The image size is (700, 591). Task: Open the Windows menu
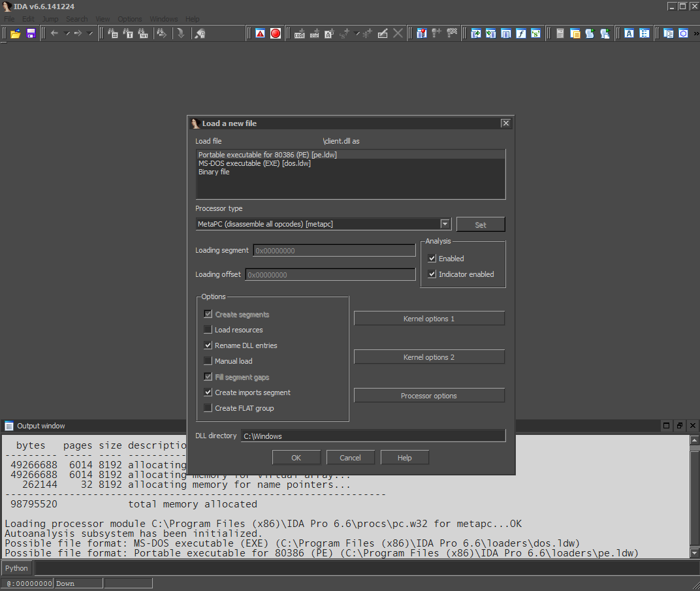tap(164, 19)
